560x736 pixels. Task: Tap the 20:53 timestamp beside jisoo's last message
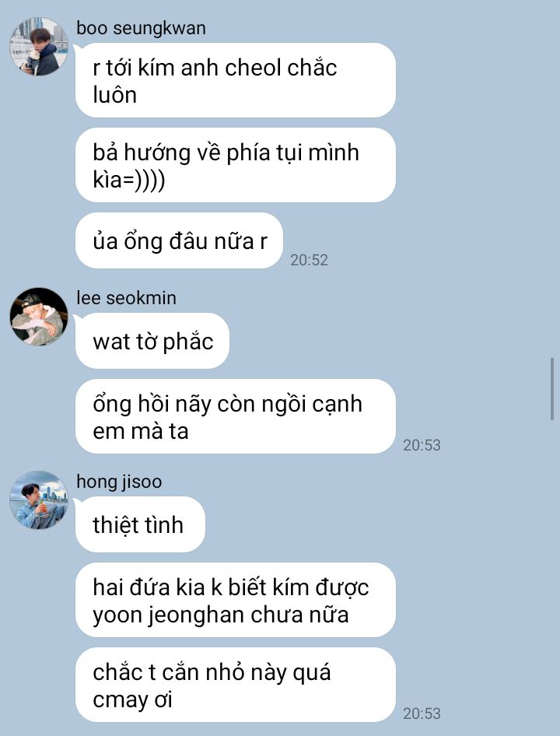(x=422, y=713)
